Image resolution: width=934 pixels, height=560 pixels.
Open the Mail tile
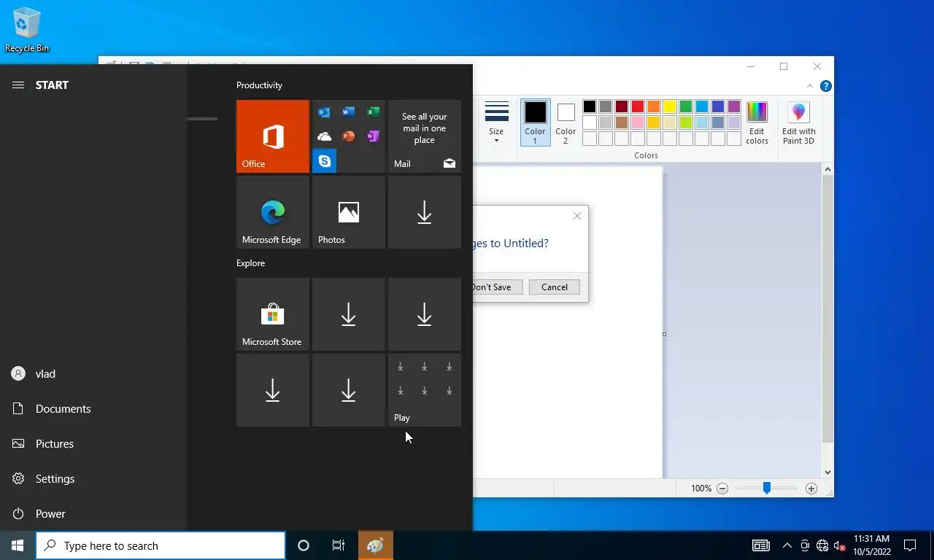425,136
